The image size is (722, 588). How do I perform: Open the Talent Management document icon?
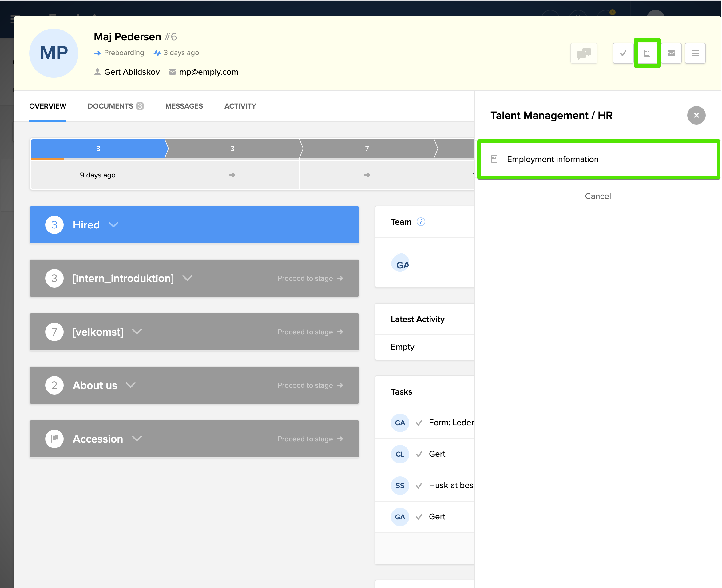coord(647,53)
